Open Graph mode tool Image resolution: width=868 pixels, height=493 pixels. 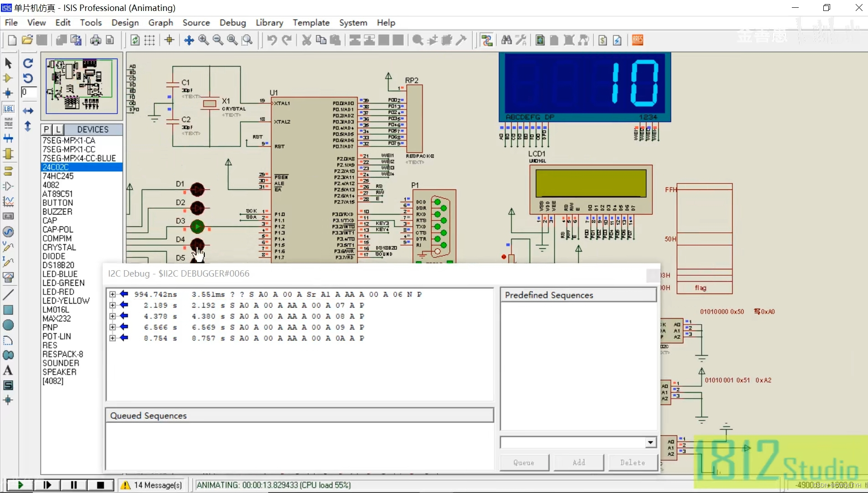coord(8,201)
